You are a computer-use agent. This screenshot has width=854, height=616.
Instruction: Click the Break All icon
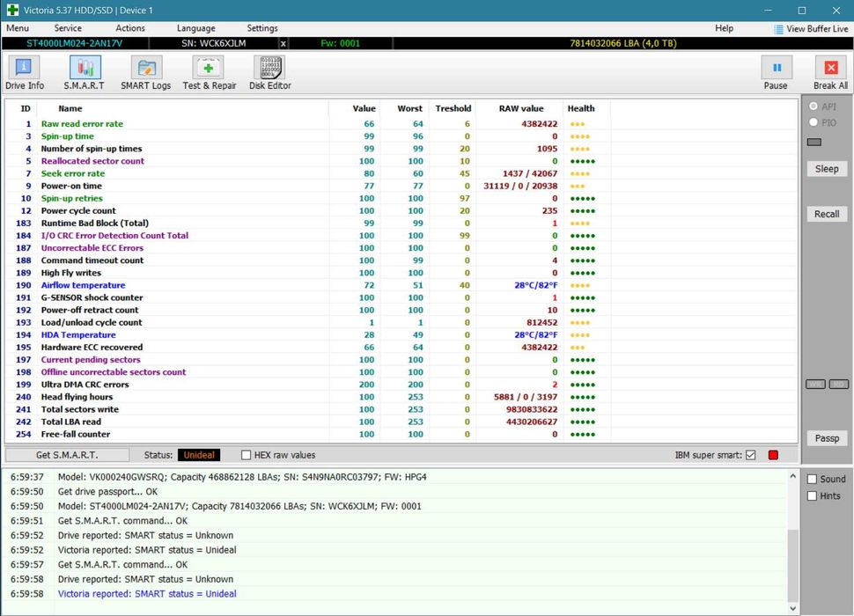pos(830,72)
